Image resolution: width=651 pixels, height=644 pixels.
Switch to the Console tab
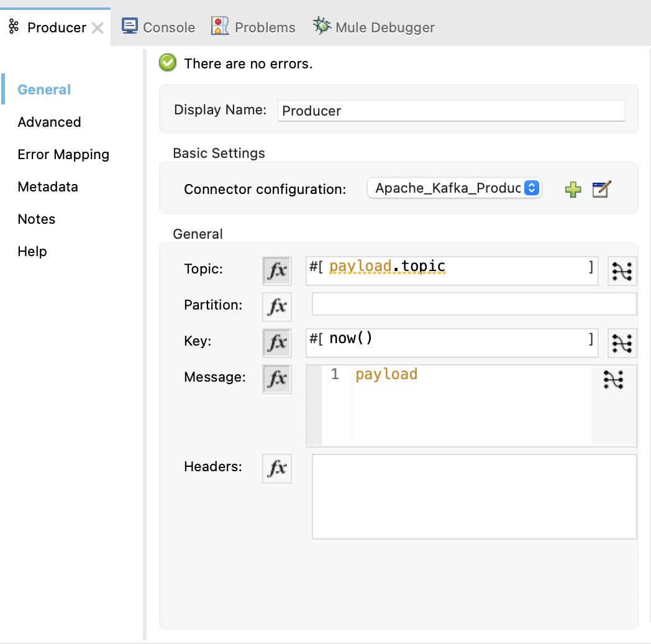click(158, 26)
